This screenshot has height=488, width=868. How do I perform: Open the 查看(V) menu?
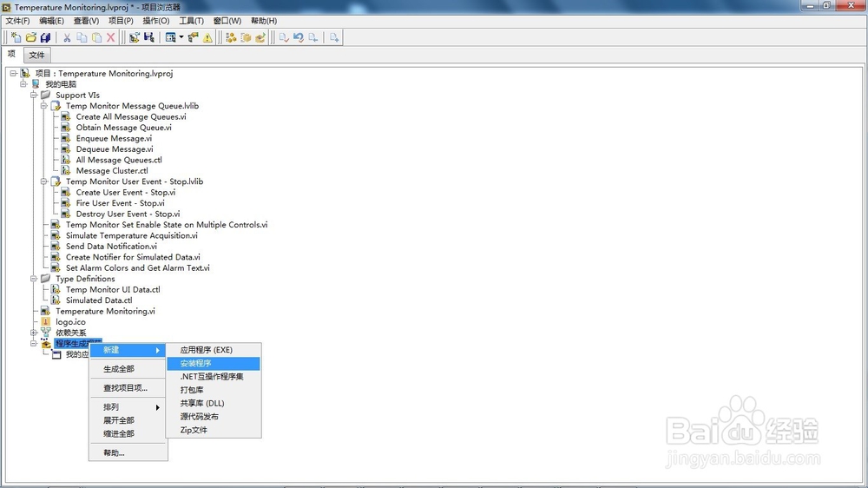pos(86,21)
